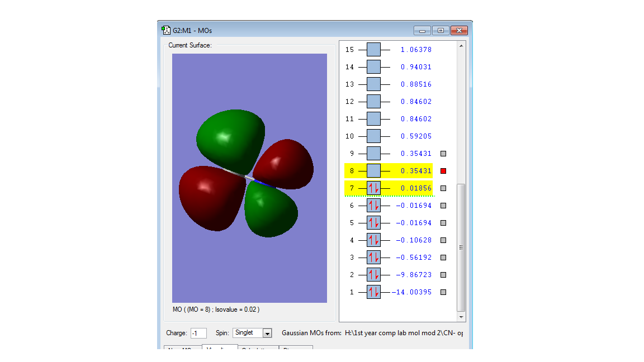Select the highlighted occupancy box of MO 8
The width and height of the screenshot is (644, 362).
click(x=373, y=171)
